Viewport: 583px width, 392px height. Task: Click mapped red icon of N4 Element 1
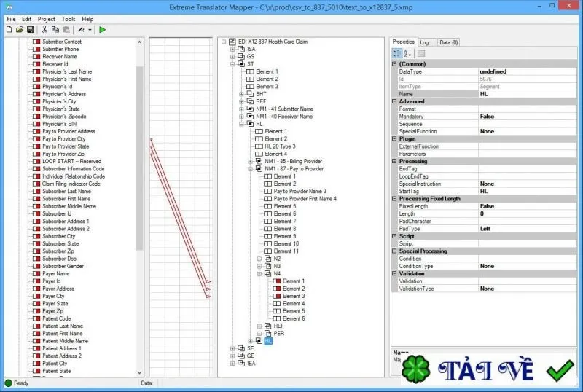point(277,281)
